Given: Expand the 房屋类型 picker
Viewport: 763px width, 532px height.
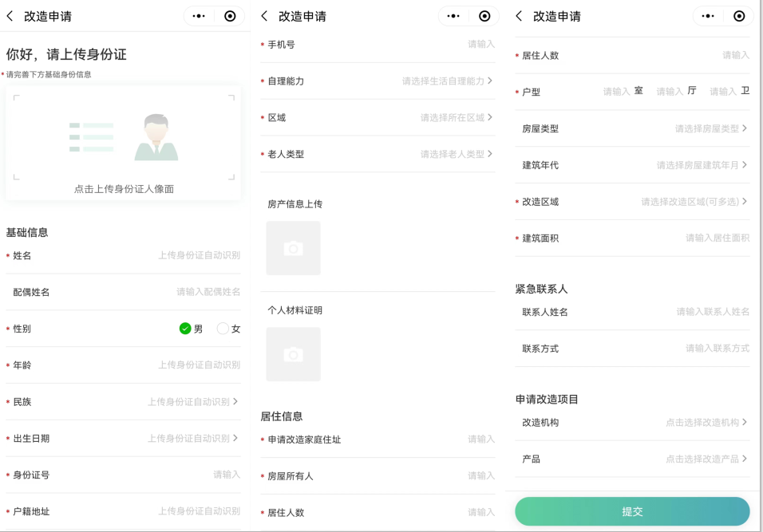Looking at the screenshot, I should coord(710,128).
